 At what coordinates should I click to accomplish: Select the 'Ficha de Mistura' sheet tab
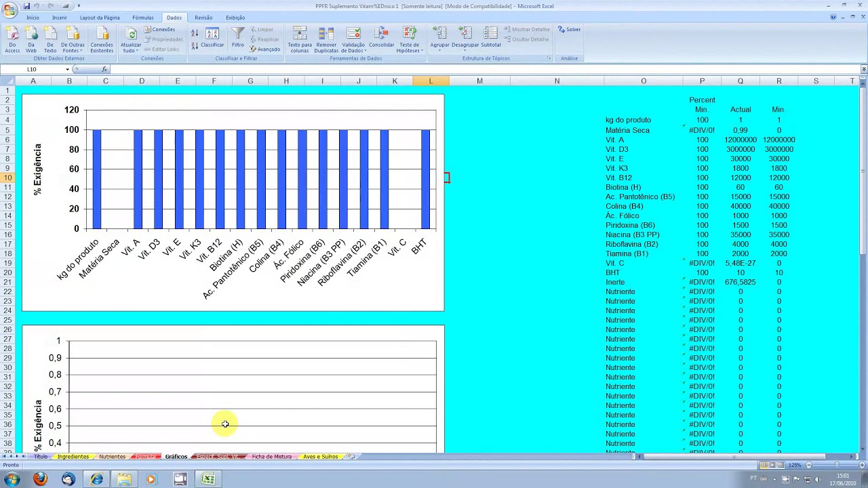(272, 457)
